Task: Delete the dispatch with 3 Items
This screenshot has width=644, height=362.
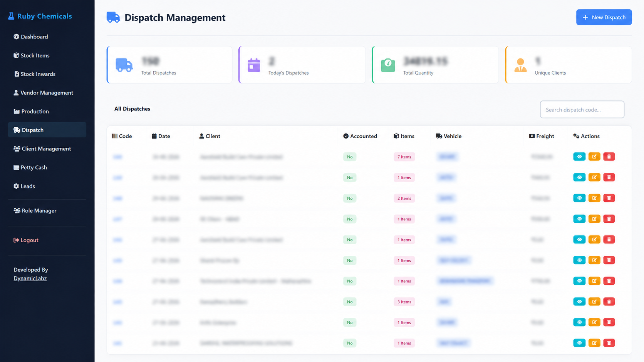Action: click(609, 302)
